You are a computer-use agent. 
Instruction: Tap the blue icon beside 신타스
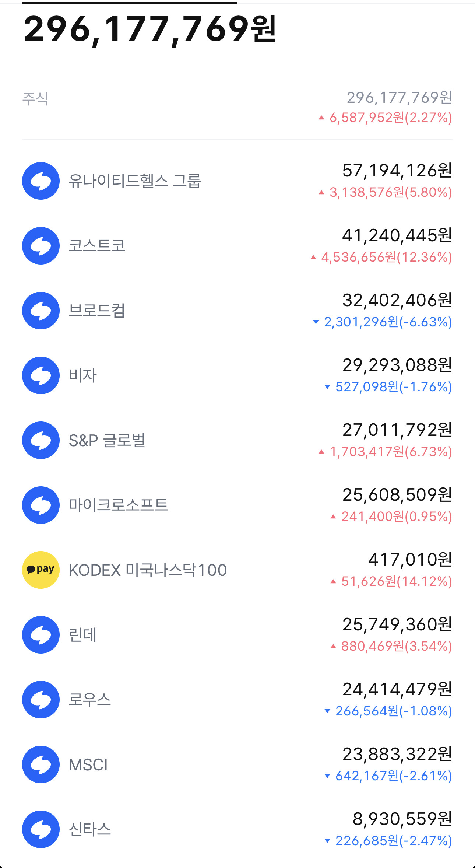(x=41, y=829)
